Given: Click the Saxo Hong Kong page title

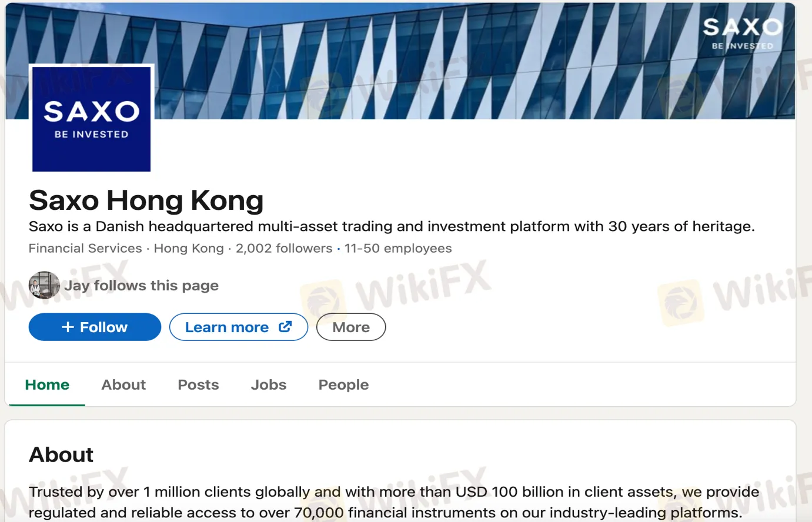Looking at the screenshot, I should pyautogui.click(x=146, y=200).
